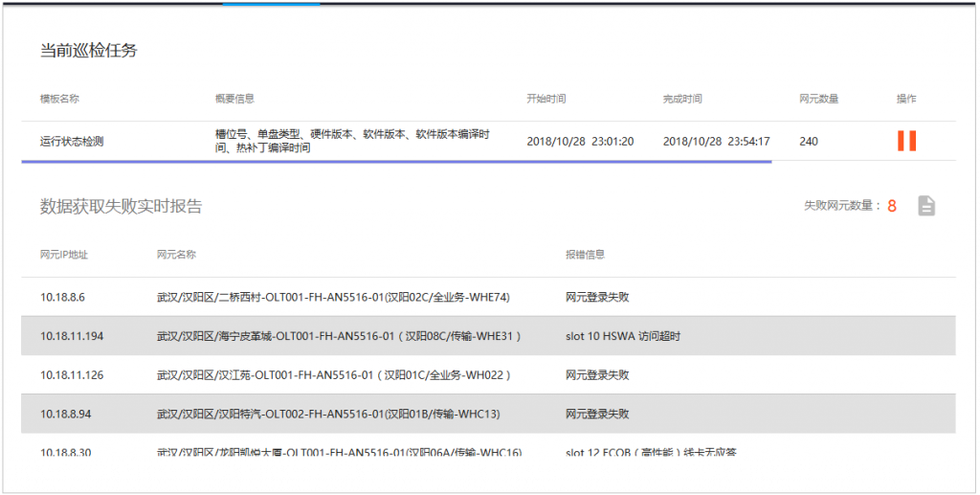Click the 网元数量 column header
Image resolution: width=980 pixels, height=495 pixels.
coord(819,99)
